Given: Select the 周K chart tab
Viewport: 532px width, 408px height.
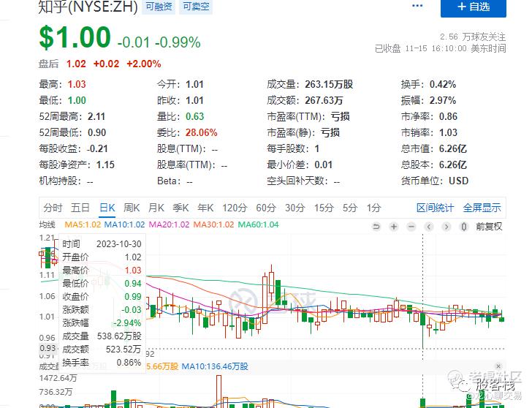Looking at the screenshot, I should point(132,208).
